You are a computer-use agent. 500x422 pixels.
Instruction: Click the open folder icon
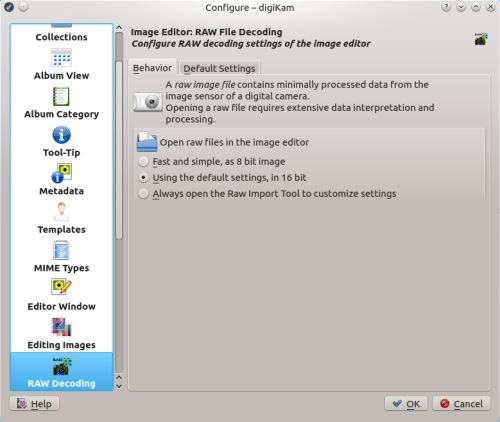point(147,142)
